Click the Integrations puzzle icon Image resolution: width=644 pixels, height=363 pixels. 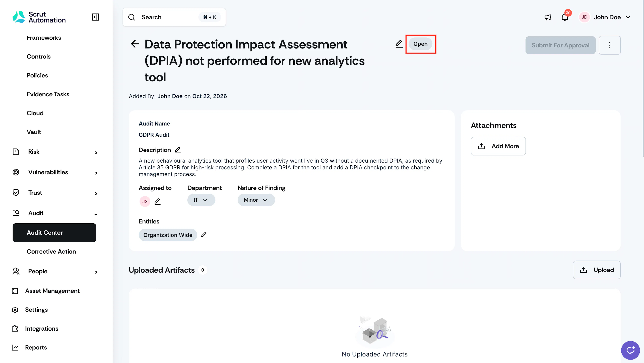coord(15,328)
